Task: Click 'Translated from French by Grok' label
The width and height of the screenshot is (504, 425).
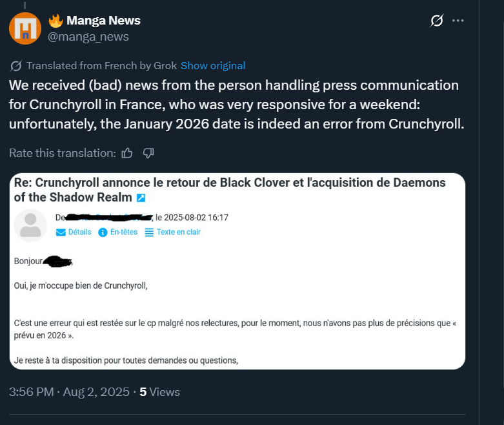Action: (x=101, y=66)
